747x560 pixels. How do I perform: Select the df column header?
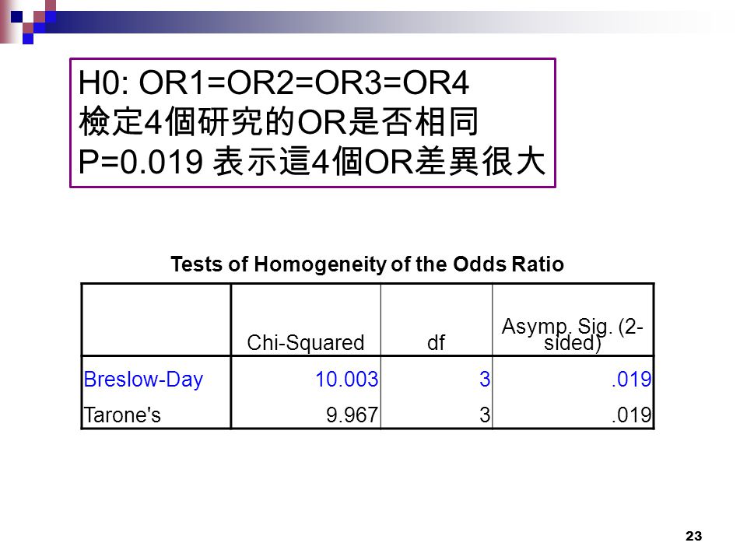pos(436,342)
